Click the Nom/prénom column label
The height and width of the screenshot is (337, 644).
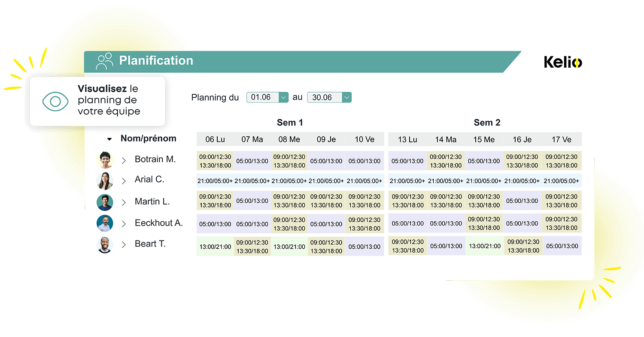[x=149, y=138]
